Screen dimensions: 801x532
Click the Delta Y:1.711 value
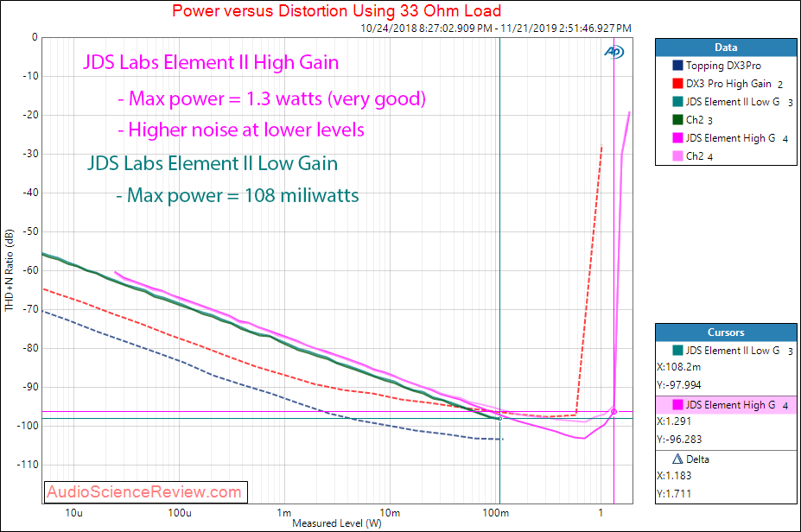click(x=674, y=494)
